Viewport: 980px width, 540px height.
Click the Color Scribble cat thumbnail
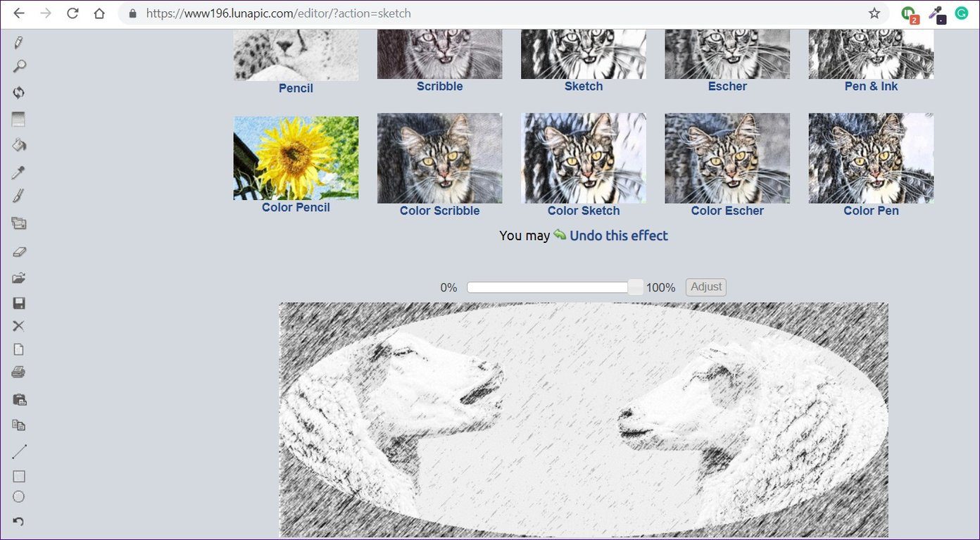coord(439,158)
